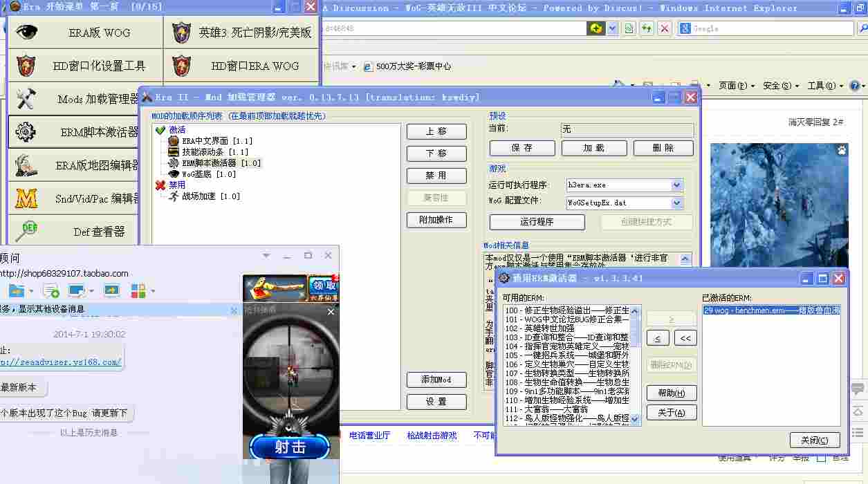Click the Mods 加载管理器 hammer icon
This screenshot has width=868, height=484.
tap(26, 99)
